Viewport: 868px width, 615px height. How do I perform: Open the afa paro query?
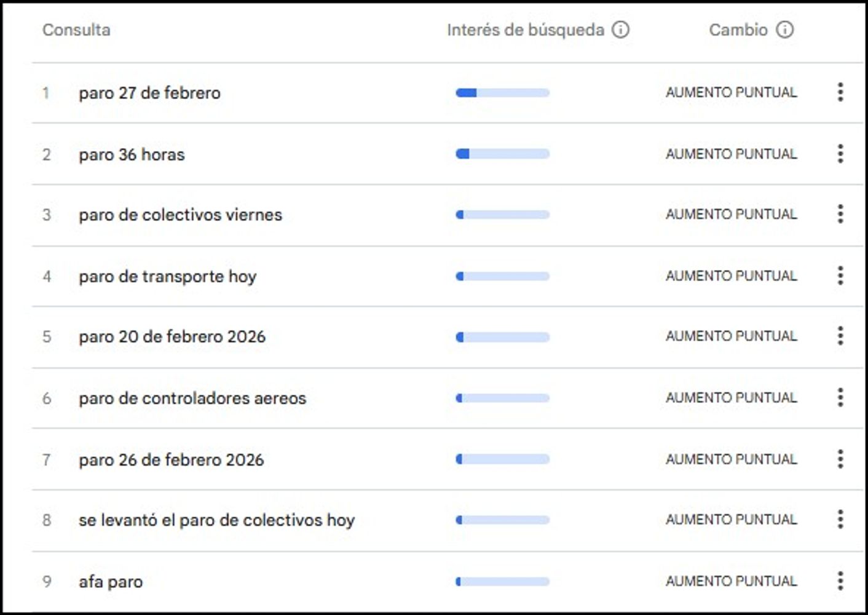(111, 582)
